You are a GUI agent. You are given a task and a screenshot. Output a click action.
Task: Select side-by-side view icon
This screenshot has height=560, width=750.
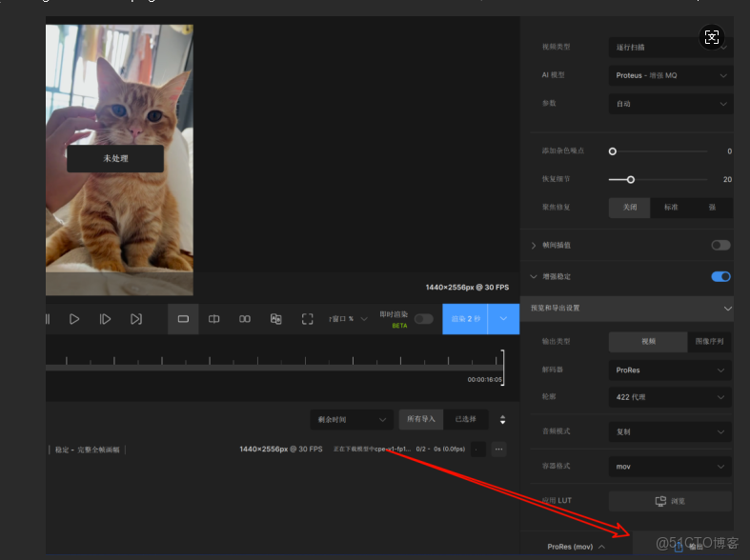point(245,319)
